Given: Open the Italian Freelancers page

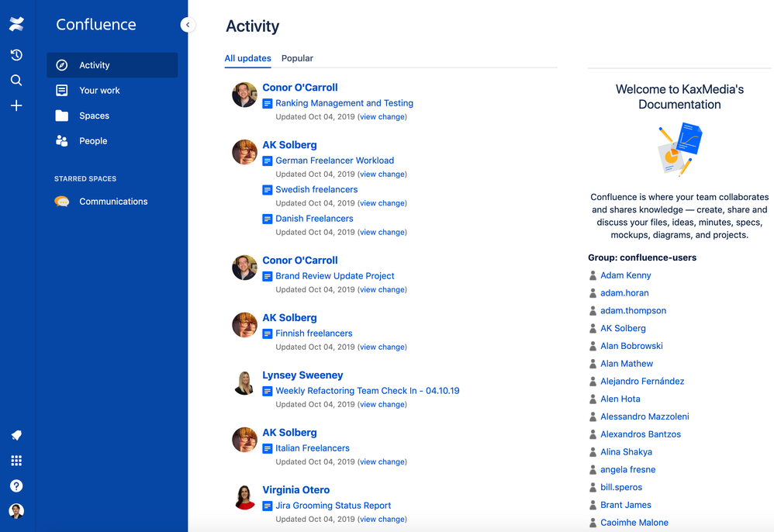Looking at the screenshot, I should coord(313,448).
